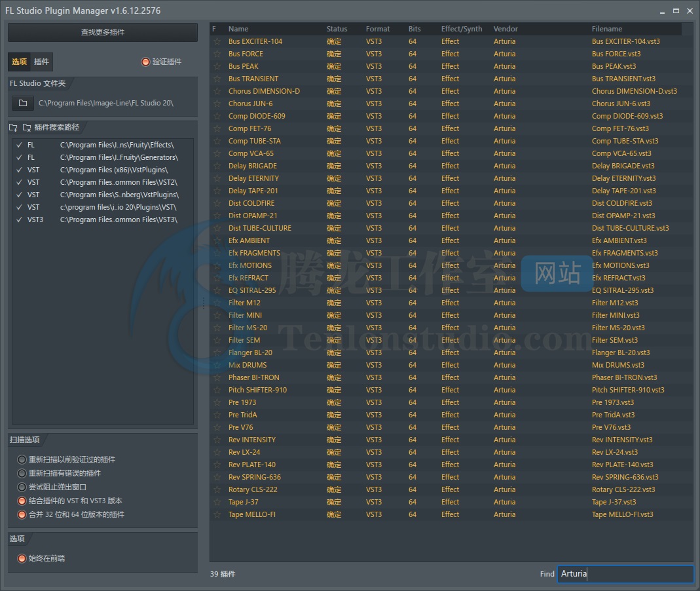Enable 重新扫描有错误的插件 scan option
Viewport: 700px width, 591px height.
pos(22,473)
